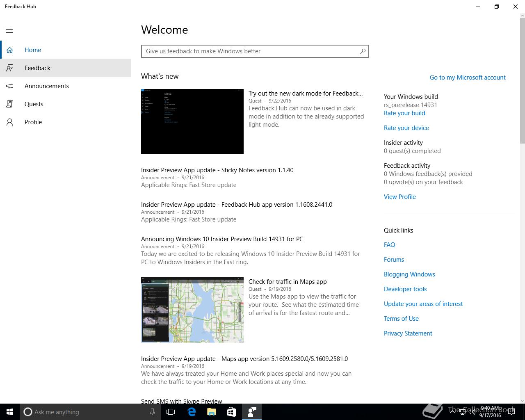Open File Explorer from taskbar
Screen dimensions: 525x420
[211, 412]
